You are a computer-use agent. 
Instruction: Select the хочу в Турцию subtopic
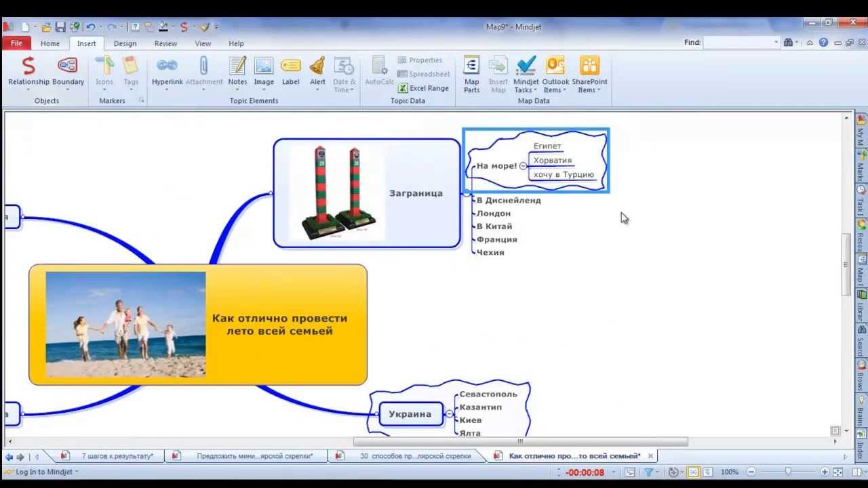pyautogui.click(x=564, y=175)
